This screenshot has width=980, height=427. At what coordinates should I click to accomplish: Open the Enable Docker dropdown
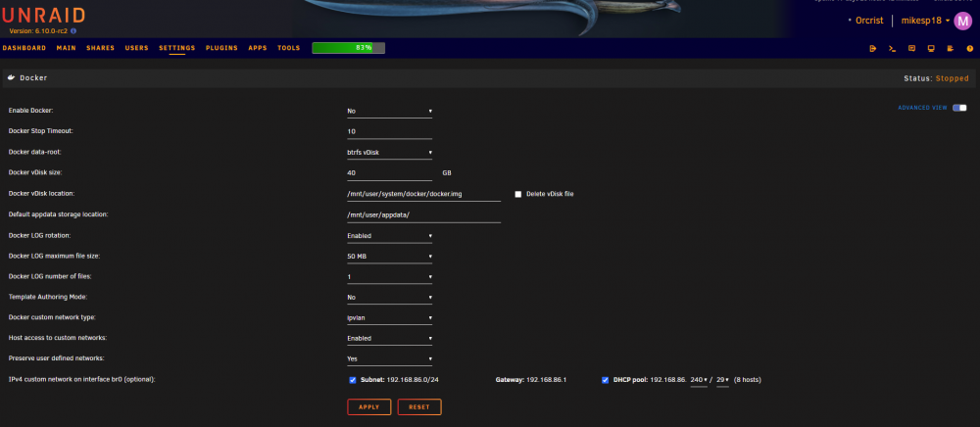click(x=389, y=111)
